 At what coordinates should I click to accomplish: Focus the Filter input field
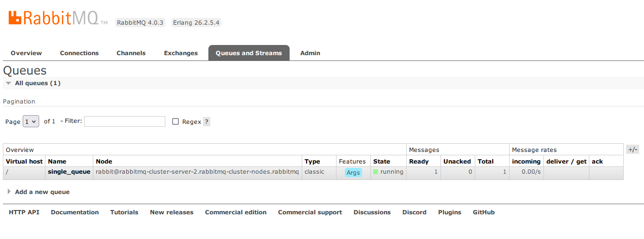(125, 121)
